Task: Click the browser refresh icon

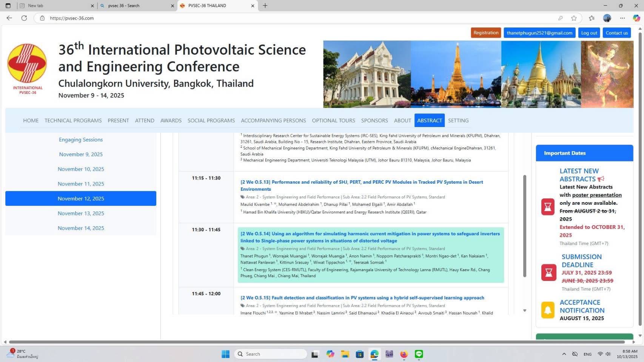Action: [x=24, y=18]
